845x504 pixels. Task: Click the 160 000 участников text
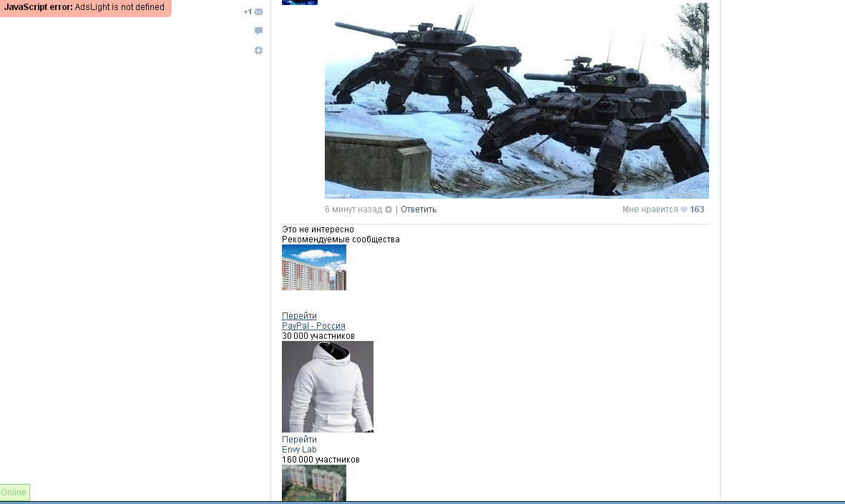pyautogui.click(x=321, y=460)
